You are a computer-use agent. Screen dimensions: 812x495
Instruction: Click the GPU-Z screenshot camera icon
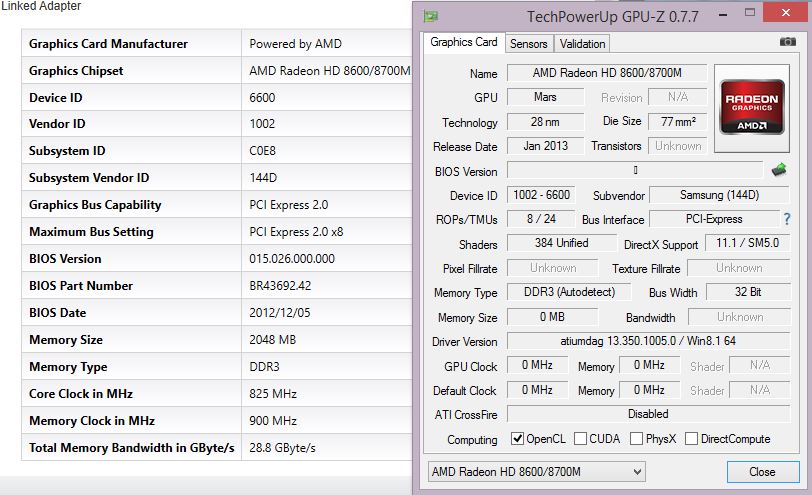(787, 42)
